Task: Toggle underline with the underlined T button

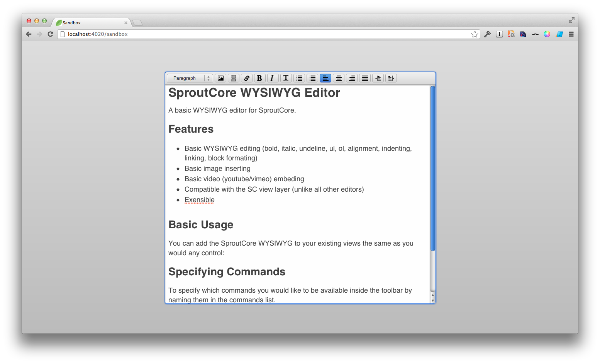Action: [286, 78]
